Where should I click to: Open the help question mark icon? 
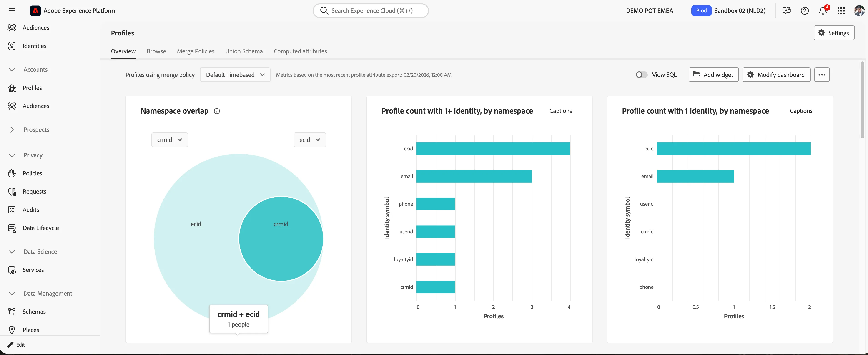805,10
